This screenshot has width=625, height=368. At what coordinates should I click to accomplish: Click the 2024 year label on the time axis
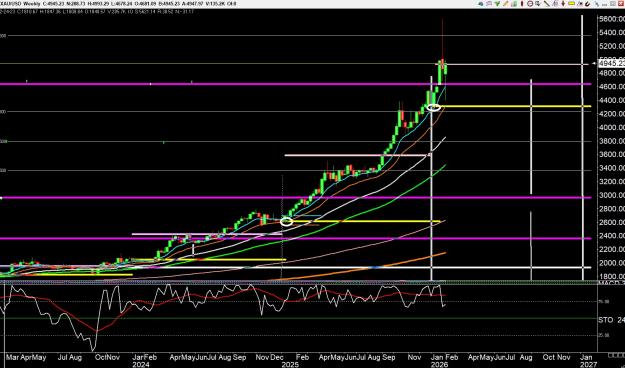(x=140, y=364)
